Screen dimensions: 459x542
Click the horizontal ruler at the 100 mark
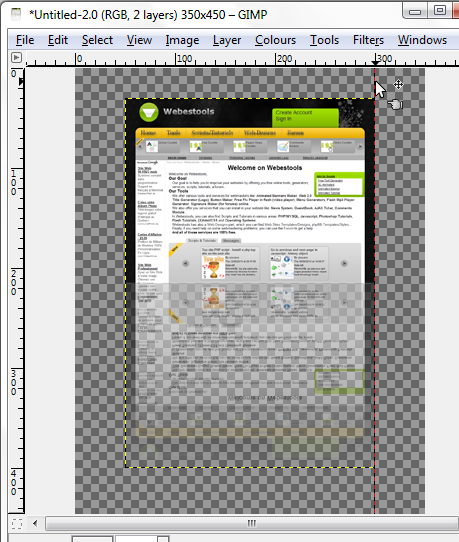(x=176, y=59)
